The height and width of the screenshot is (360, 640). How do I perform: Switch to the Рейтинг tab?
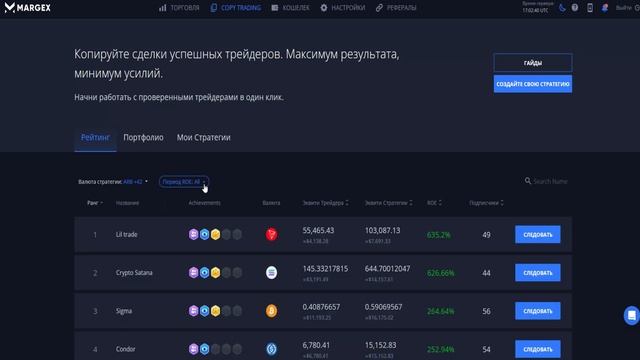point(95,138)
